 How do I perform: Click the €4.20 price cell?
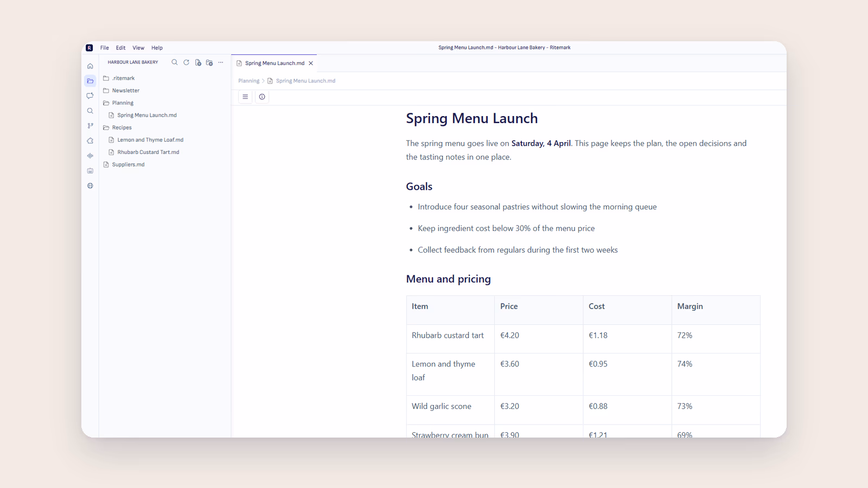539,339
